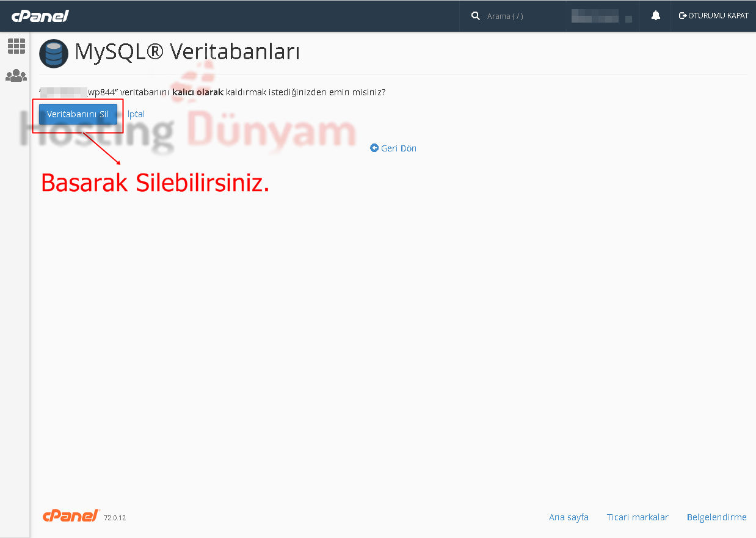
Task: Click the footer cPanel logo
Action: (x=71, y=515)
